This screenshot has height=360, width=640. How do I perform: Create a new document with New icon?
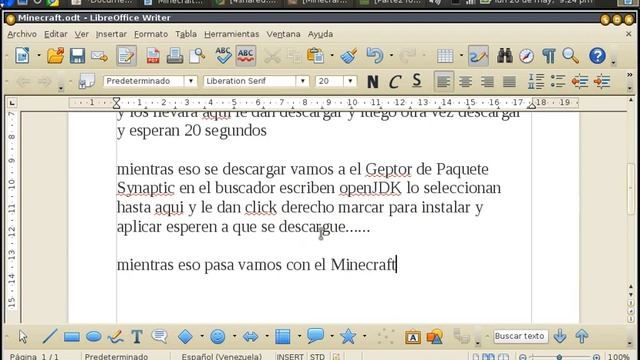(x=22, y=56)
